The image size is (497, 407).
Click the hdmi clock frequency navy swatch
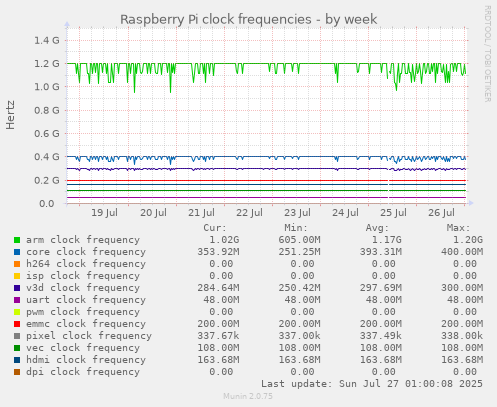coord(17,360)
